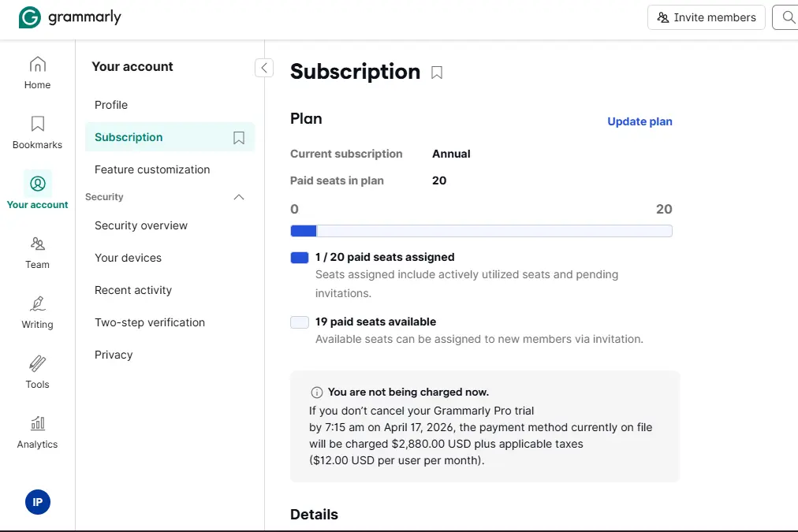Image resolution: width=798 pixels, height=532 pixels.
Task: Bookmark the Subscription page via heading icon
Action: click(x=437, y=73)
